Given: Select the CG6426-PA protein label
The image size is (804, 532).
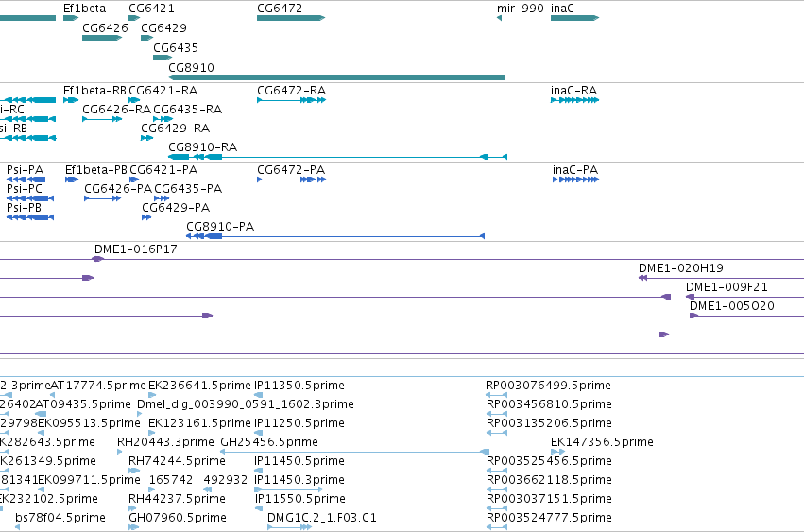Looking at the screenshot, I should (x=118, y=189).
